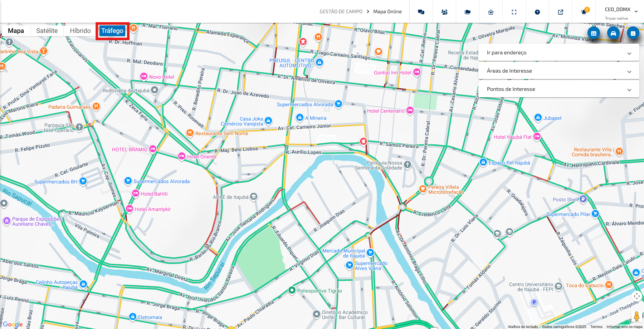Toggle fullscreen mode from the header
The image size is (644, 329).
(x=514, y=12)
